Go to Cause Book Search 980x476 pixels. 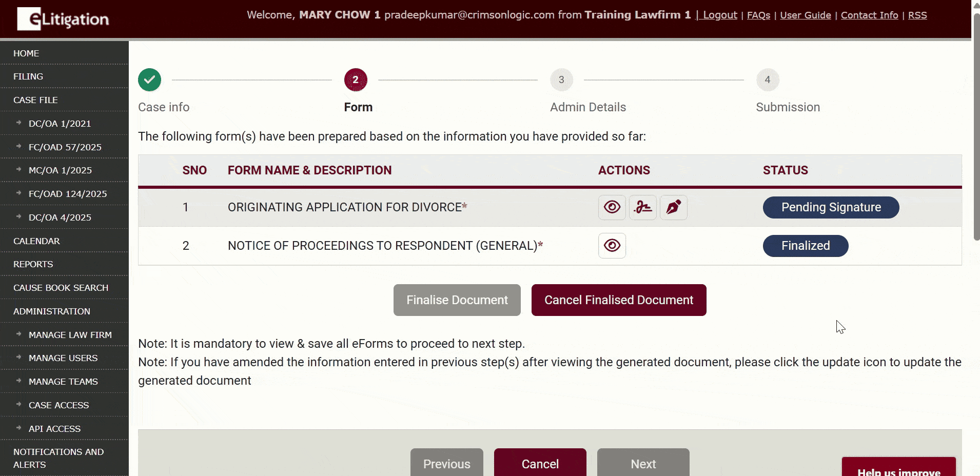click(x=61, y=288)
